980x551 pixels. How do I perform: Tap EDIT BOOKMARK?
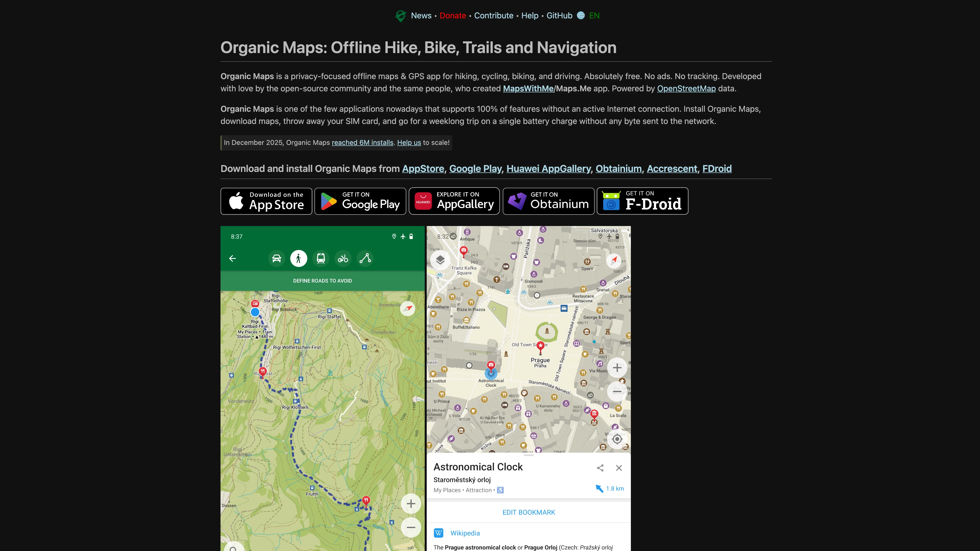(x=529, y=512)
